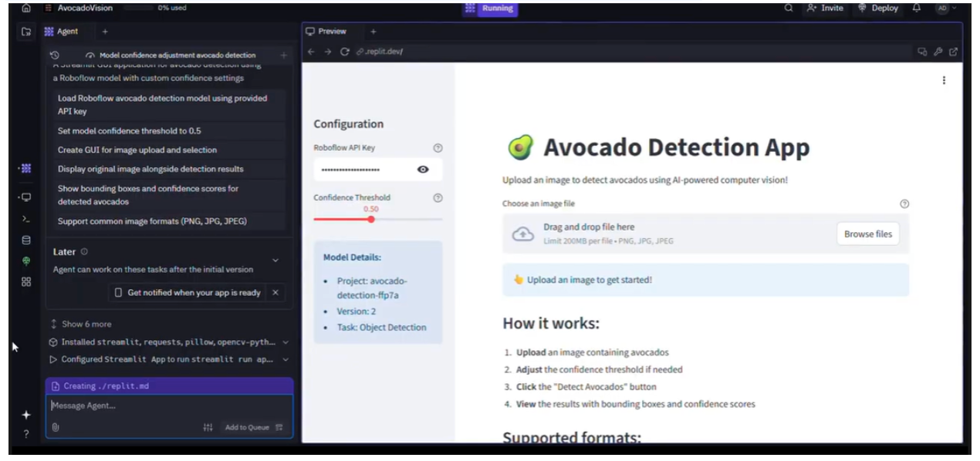The image size is (980, 461).
Task: Open the AD account avatar dropdown
Action: click(x=947, y=8)
